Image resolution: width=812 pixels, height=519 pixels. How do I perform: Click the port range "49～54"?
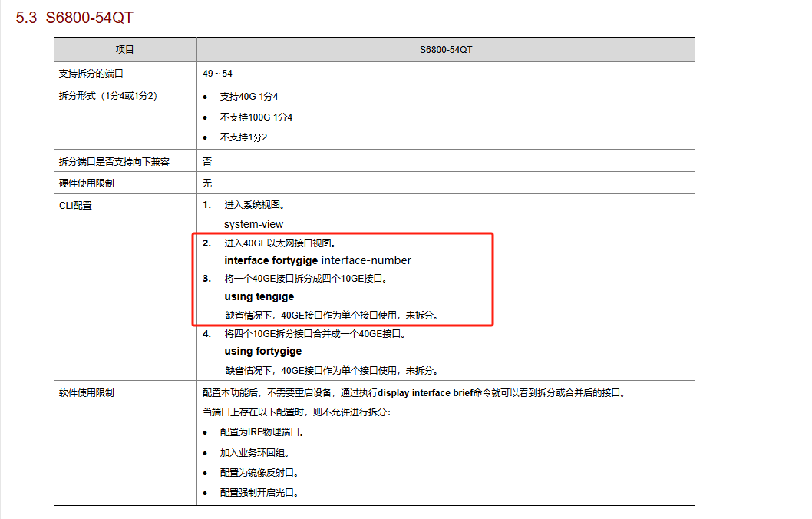[217, 74]
